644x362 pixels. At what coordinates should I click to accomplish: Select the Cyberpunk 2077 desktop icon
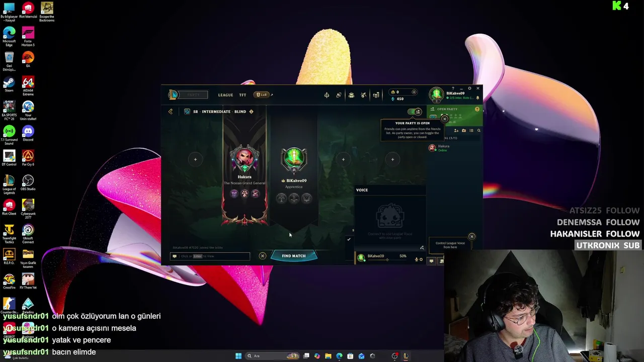tap(28, 209)
